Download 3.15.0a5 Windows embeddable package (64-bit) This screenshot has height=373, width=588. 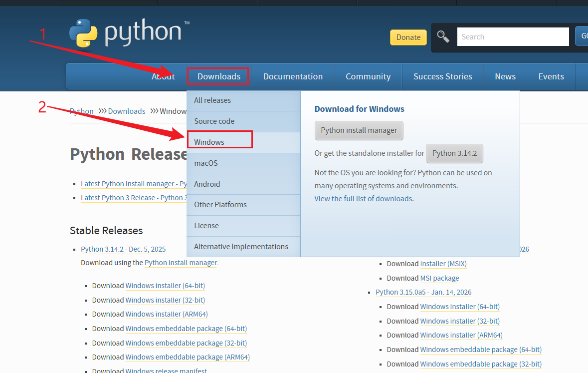coord(481,350)
